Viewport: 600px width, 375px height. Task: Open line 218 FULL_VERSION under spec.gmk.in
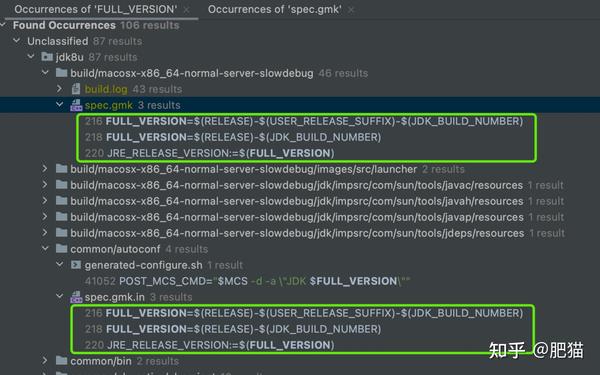pos(233,329)
